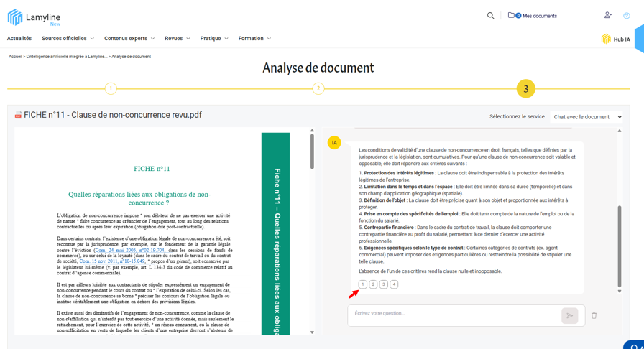Expand the Sources officielles menu

(68, 39)
